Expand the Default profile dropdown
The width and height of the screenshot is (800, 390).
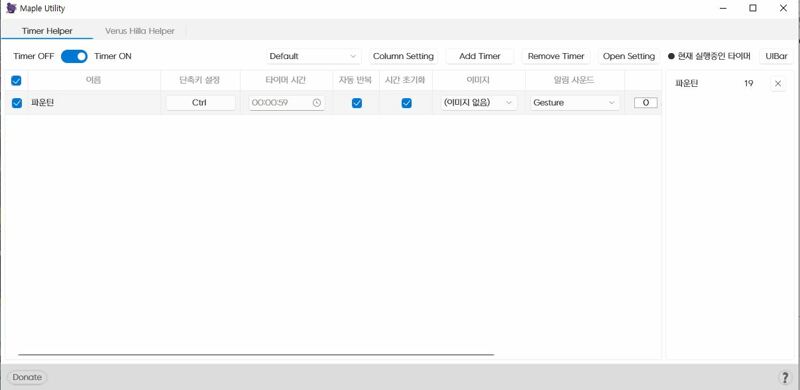[313, 56]
